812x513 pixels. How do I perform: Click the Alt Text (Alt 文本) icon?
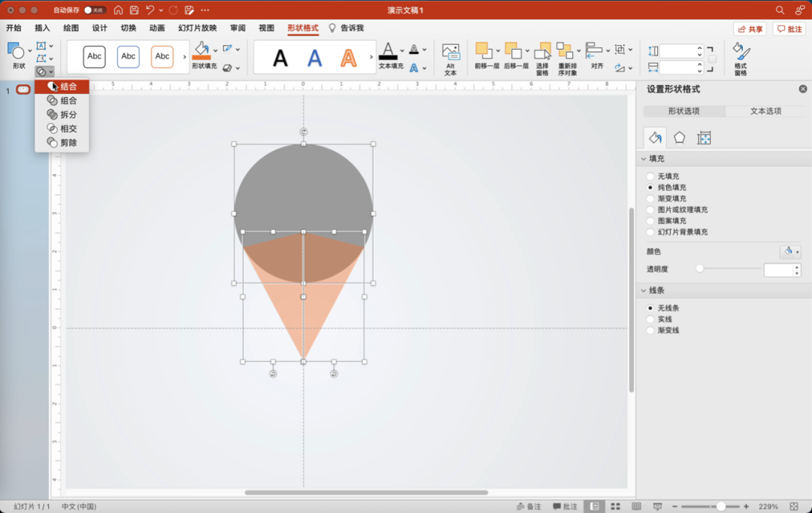coord(450,52)
